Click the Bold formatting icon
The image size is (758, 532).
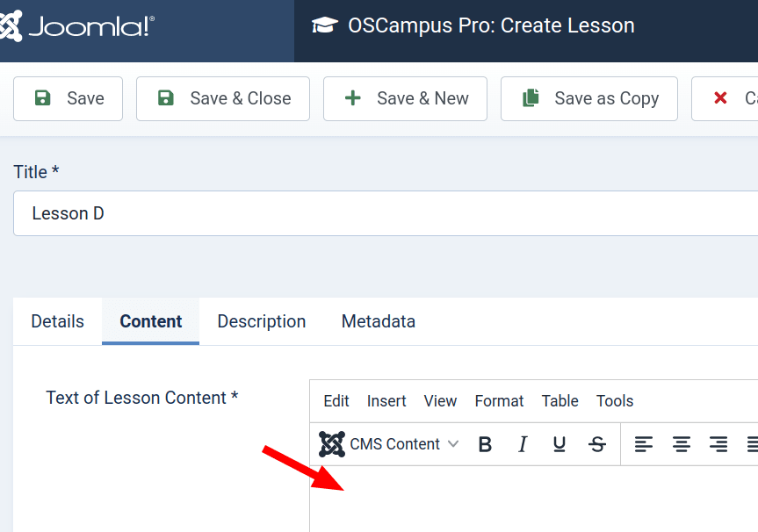pyautogui.click(x=485, y=444)
